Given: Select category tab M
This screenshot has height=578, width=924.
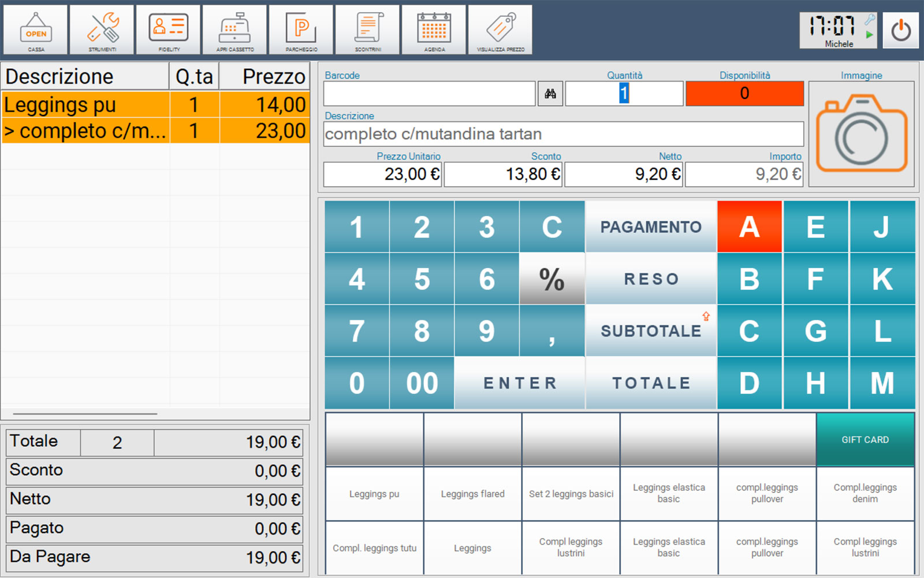Looking at the screenshot, I should click(882, 383).
